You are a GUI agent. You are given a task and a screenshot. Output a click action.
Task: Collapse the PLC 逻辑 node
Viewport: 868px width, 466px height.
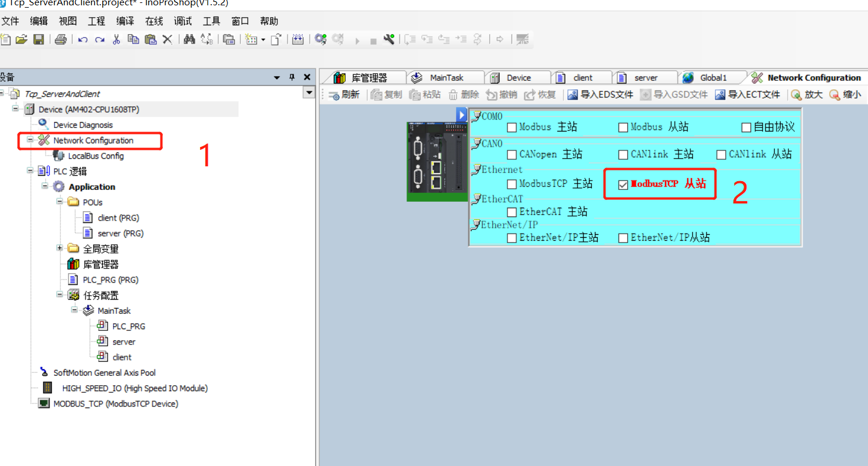[x=30, y=170]
